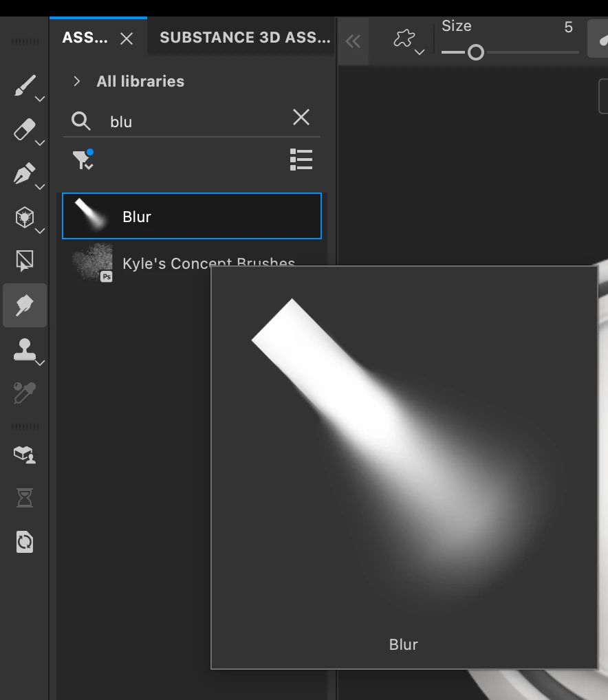The width and height of the screenshot is (608, 700).
Task: Select the Smudge tool
Action: pos(25,305)
